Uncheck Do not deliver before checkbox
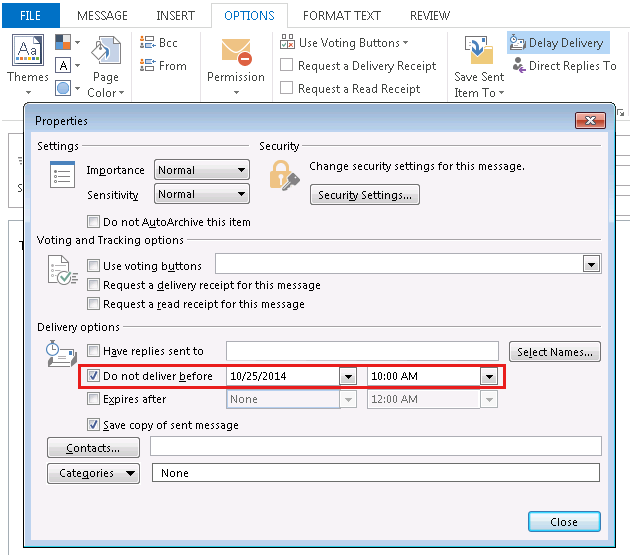 (93, 376)
